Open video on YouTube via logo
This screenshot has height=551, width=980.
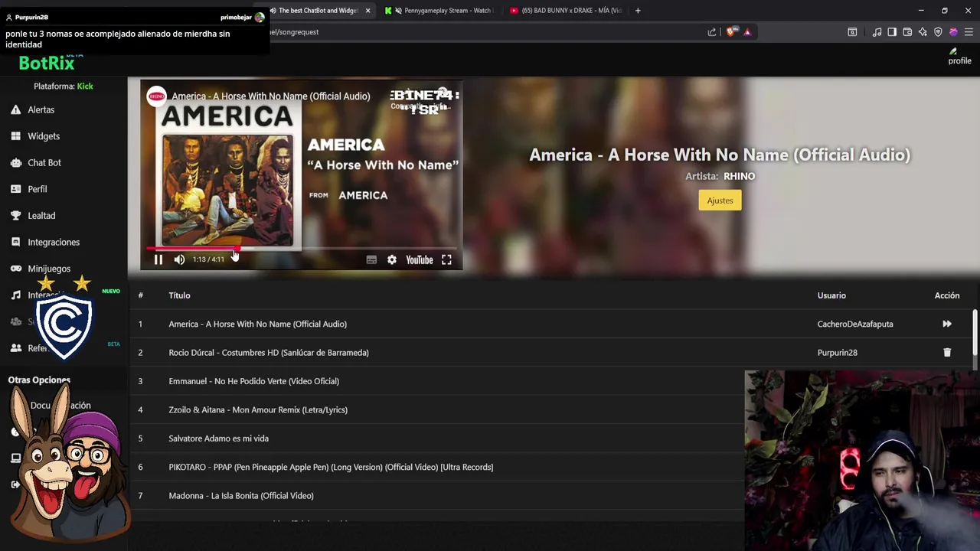click(420, 260)
